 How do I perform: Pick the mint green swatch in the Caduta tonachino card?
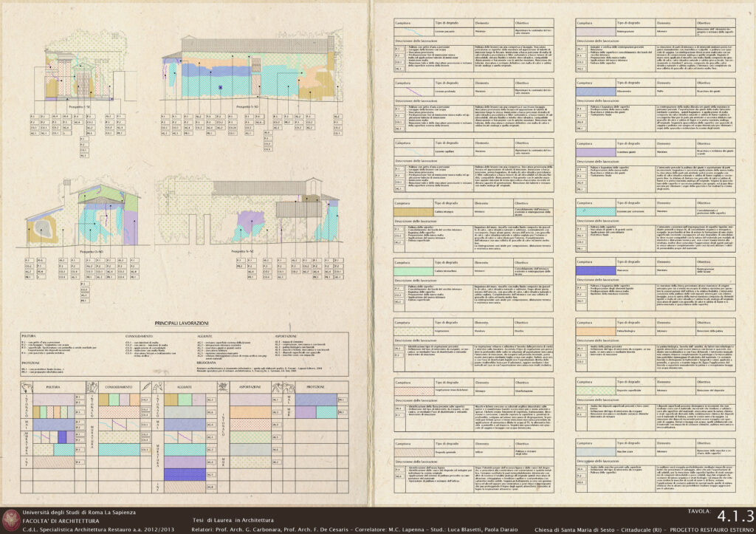(413, 272)
